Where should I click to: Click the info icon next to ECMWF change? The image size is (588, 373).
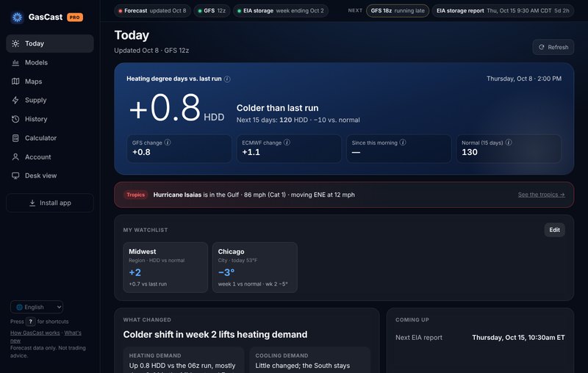(287, 142)
